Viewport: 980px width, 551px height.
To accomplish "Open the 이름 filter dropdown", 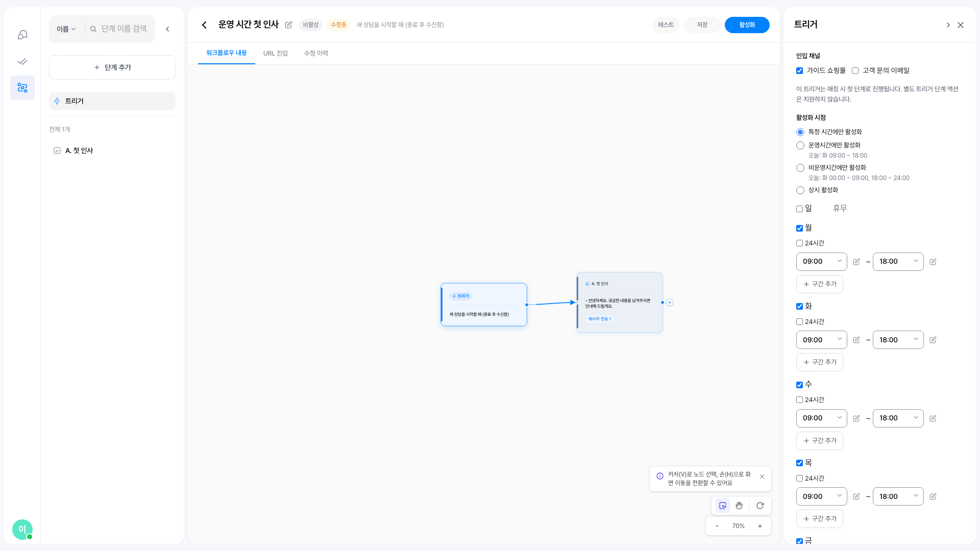I will (66, 29).
